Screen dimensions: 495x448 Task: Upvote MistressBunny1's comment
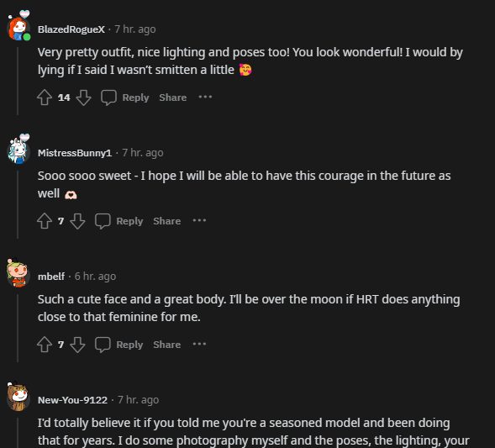coord(45,221)
